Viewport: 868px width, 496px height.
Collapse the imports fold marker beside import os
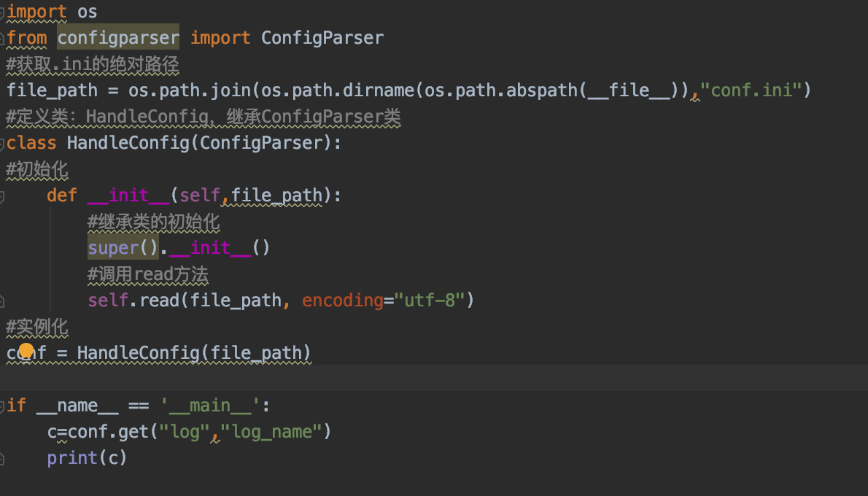tap(2, 12)
